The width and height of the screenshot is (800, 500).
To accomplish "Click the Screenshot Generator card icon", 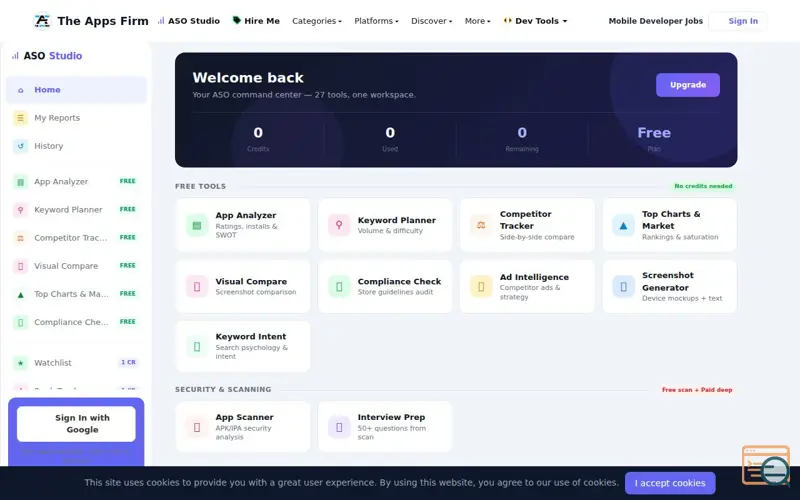I will tap(623, 286).
